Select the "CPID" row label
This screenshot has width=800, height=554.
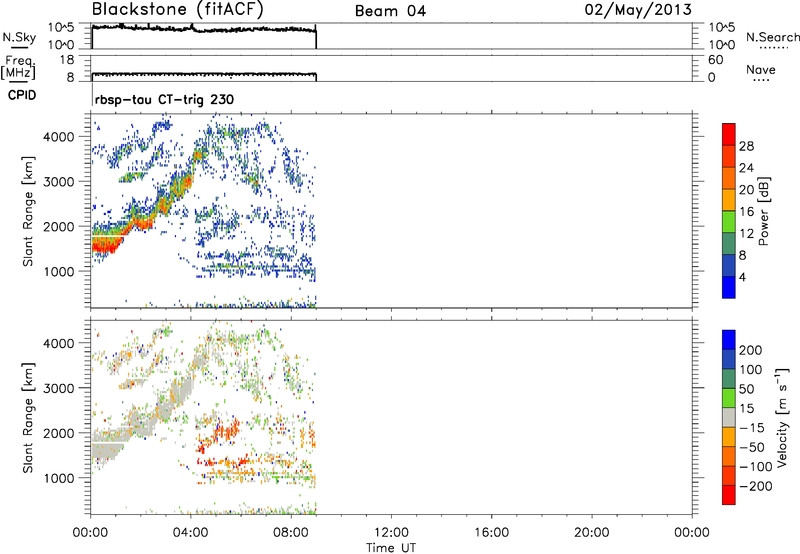[22, 95]
